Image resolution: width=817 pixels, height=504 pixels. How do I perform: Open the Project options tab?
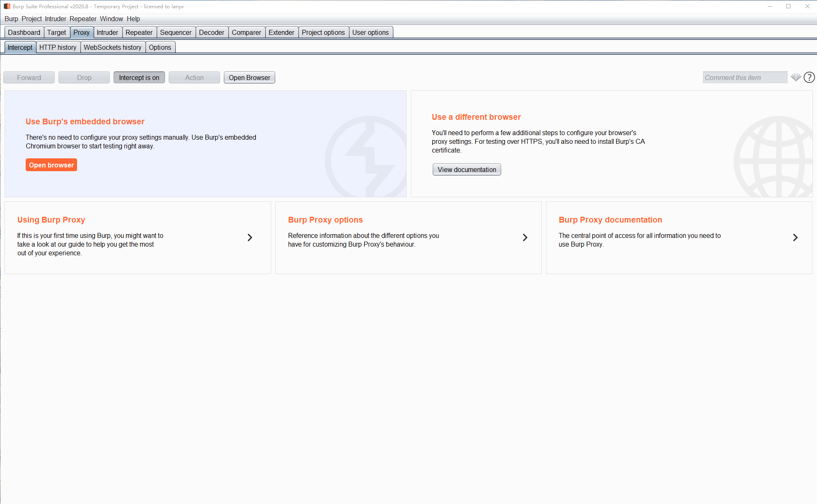click(323, 32)
